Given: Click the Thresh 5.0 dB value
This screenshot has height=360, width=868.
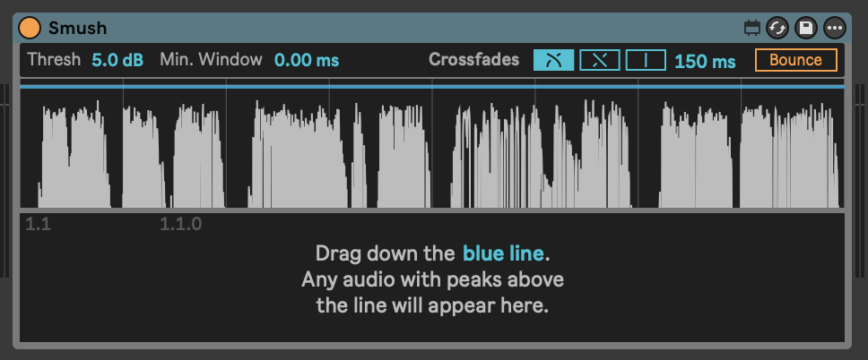Looking at the screenshot, I should [117, 61].
